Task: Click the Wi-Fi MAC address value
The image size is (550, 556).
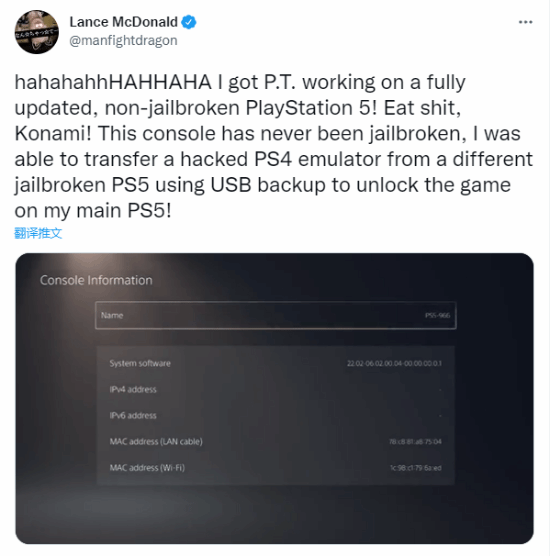Action: 416,468
